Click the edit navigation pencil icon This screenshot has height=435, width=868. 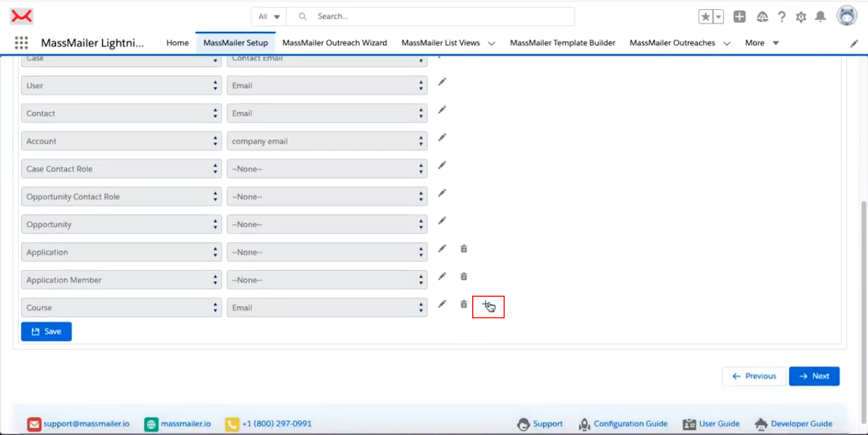point(854,43)
